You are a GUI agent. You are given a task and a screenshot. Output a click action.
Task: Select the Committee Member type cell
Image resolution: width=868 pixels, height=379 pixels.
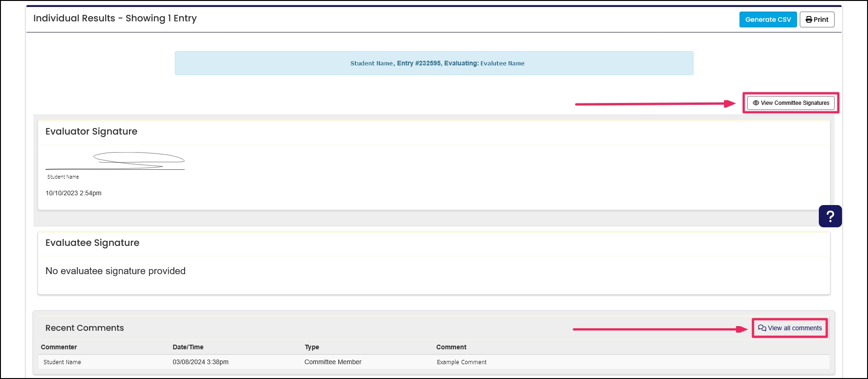pos(333,362)
